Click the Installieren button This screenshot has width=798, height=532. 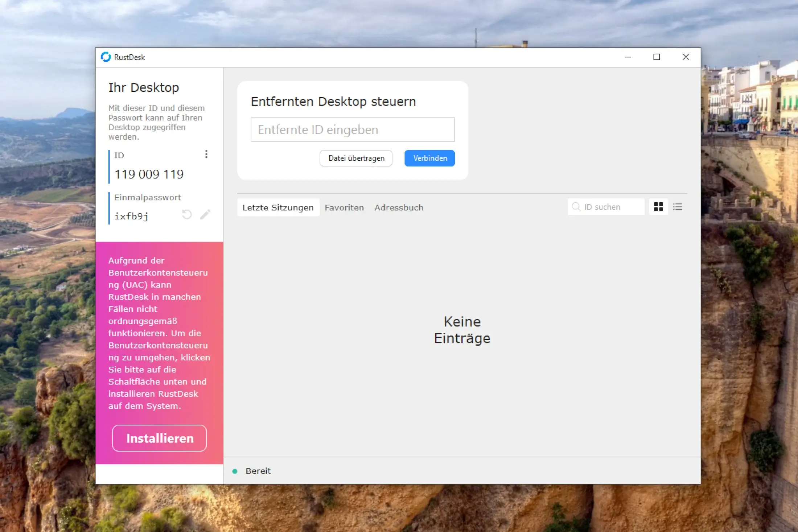pos(159,438)
